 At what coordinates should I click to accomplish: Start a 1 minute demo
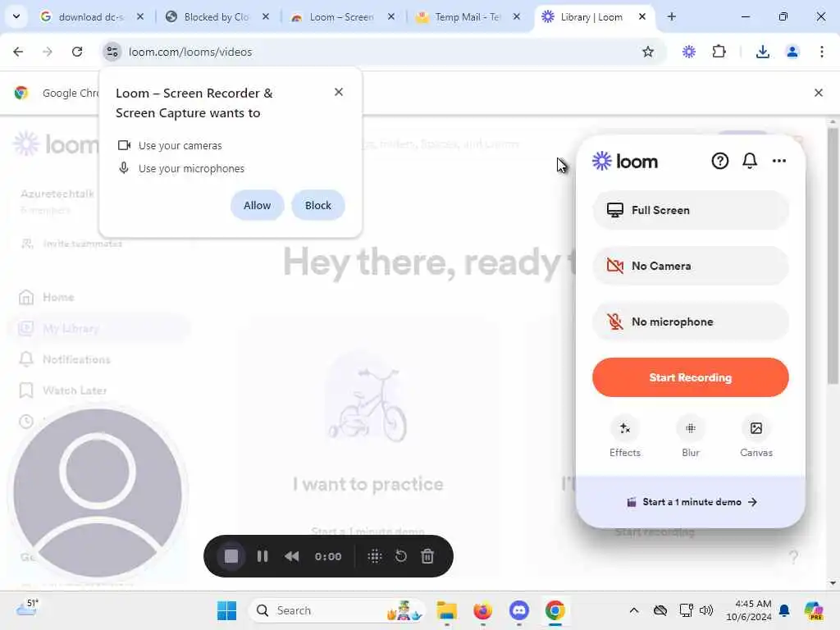pos(691,502)
